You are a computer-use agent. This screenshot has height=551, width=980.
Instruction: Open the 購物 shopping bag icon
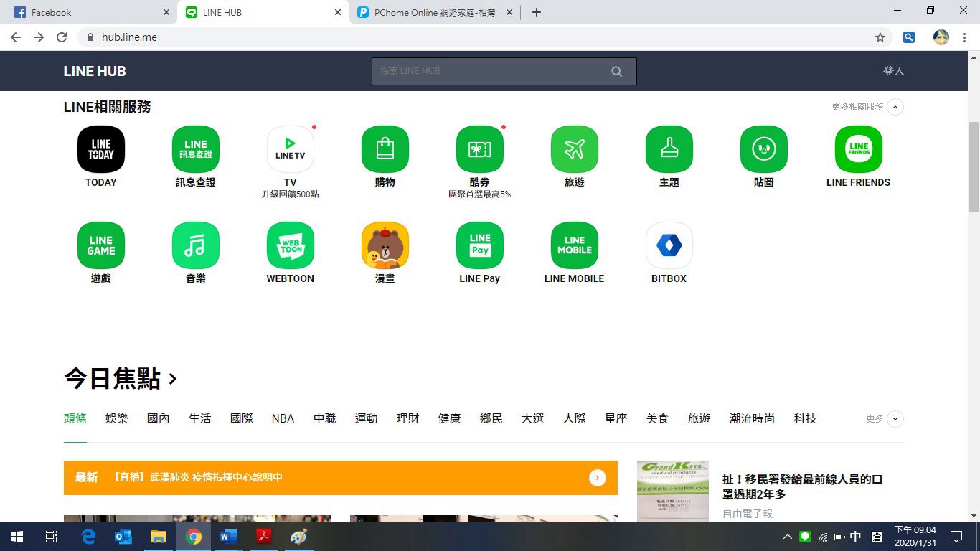tap(385, 149)
